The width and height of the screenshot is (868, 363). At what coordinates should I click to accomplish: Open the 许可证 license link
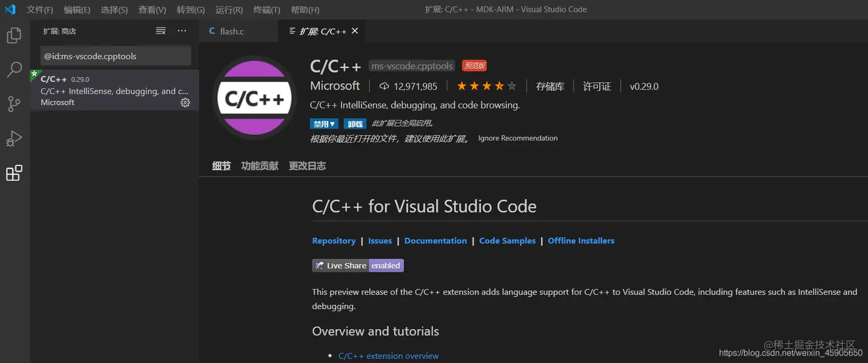[597, 87]
